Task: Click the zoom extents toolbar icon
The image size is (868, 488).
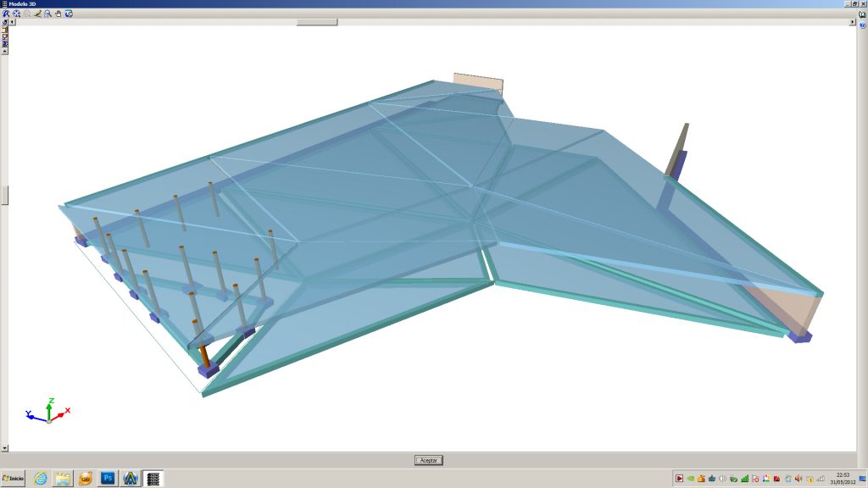Action: (16, 14)
